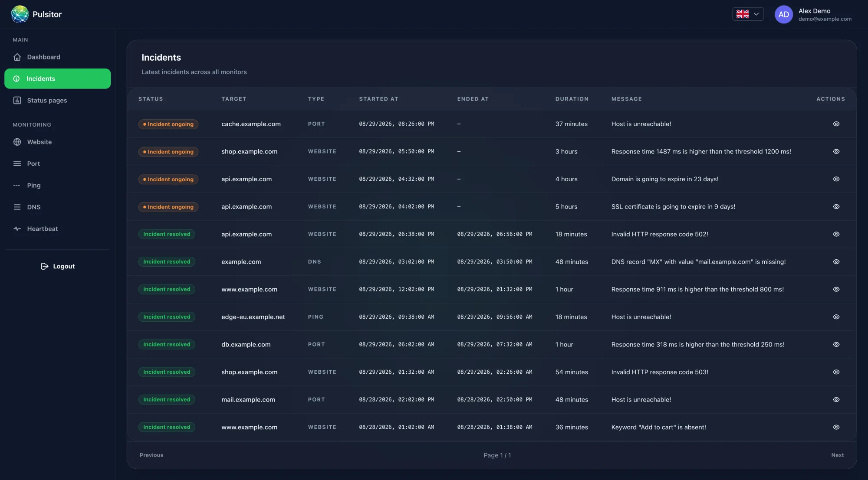View 'Add to cart' keyword incident eye icon
The width and height of the screenshot is (868, 480).
click(836, 427)
